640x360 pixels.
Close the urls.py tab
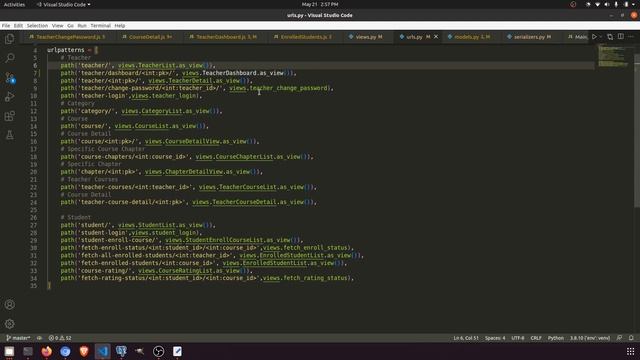436,37
